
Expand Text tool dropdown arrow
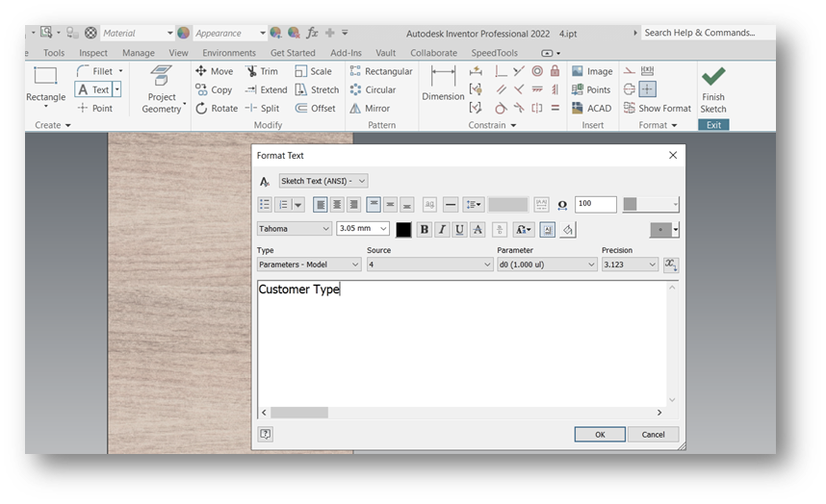click(x=116, y=89)
